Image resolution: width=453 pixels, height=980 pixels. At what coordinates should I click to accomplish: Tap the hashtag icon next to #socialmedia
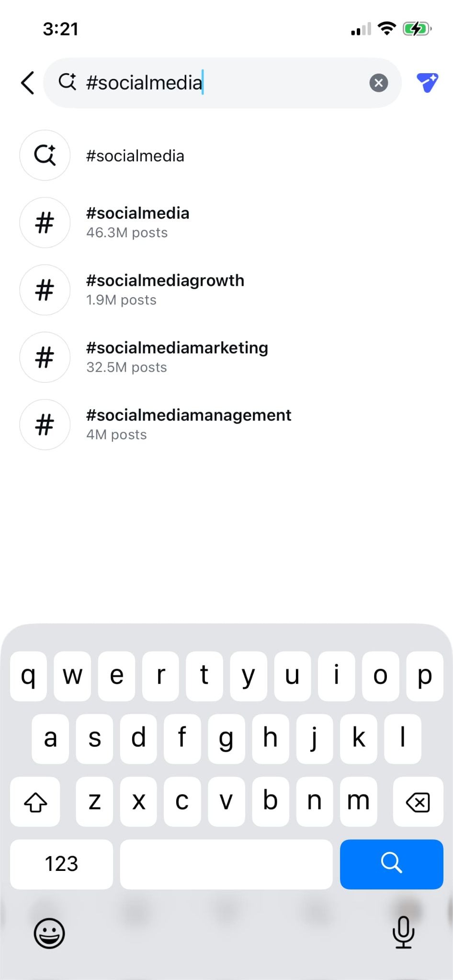pos(45,222)
